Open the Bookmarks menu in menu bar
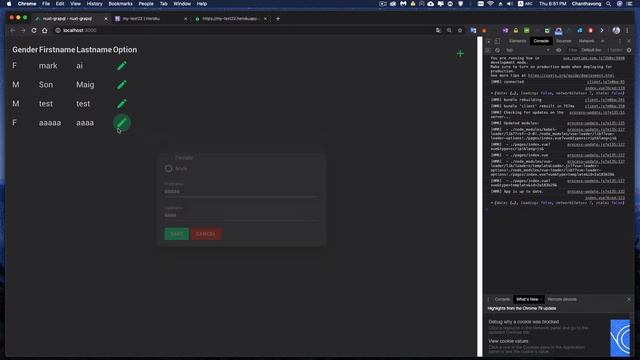 tap(120, 4)
